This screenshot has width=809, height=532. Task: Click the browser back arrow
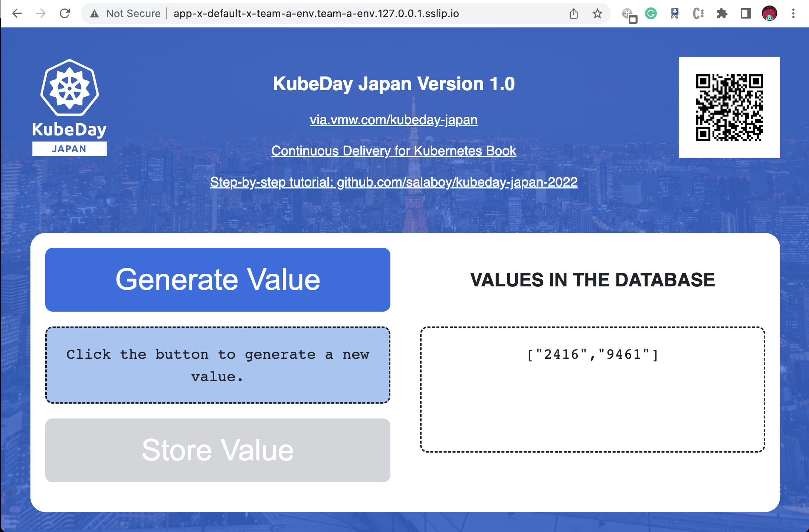click(x=17, y=14)
